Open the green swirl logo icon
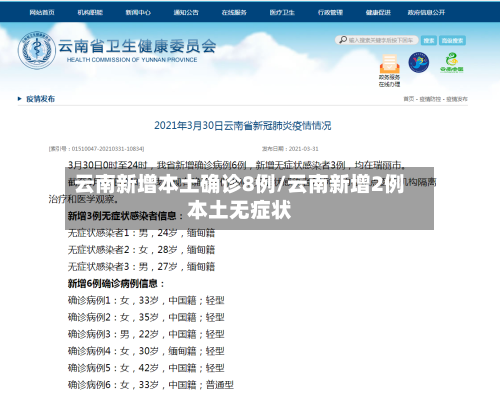Screen dimensions: 500x397 [x=452, y=62]
